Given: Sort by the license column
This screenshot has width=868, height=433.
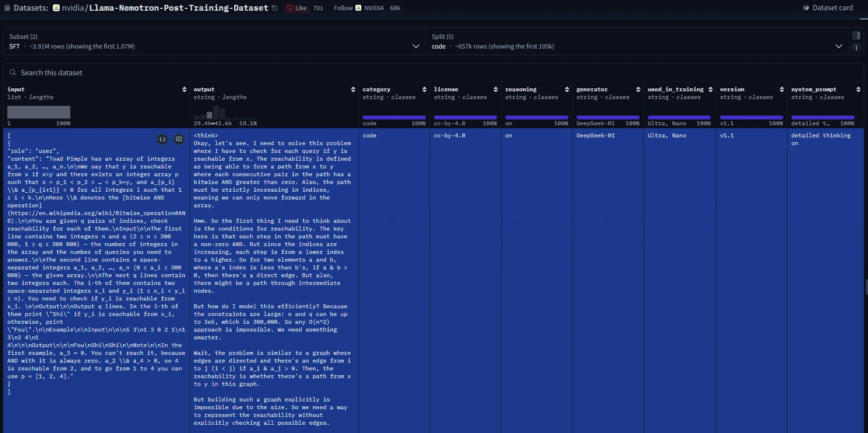Looking at the screenshot, I should click(496, 90).
